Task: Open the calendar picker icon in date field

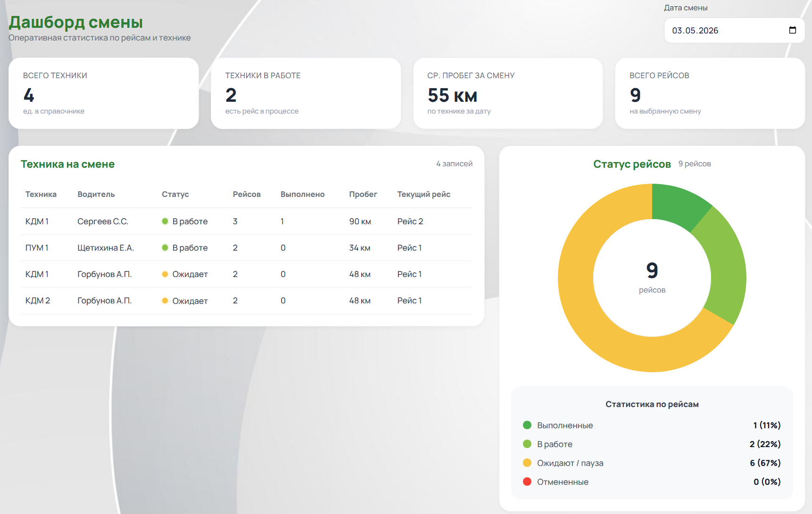Action: [x=792, y=30]
